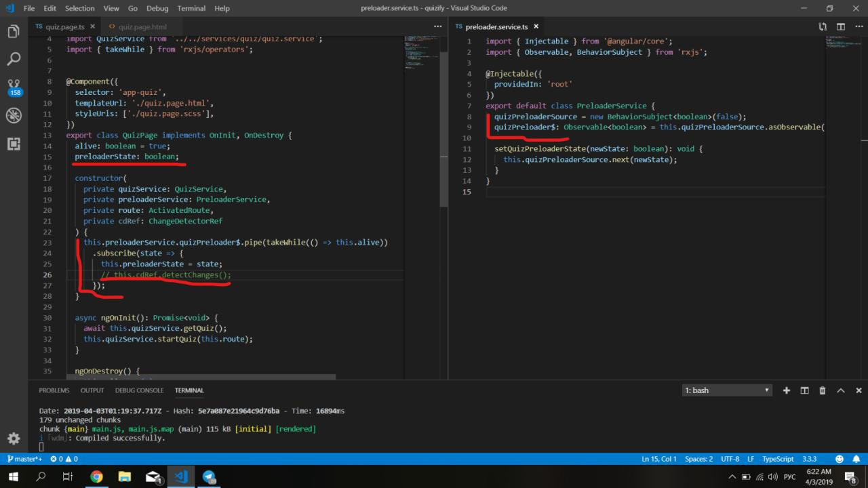Screen dimensions: 868x488
Task: Open the Terminal menu
Action: coord(191,8)
